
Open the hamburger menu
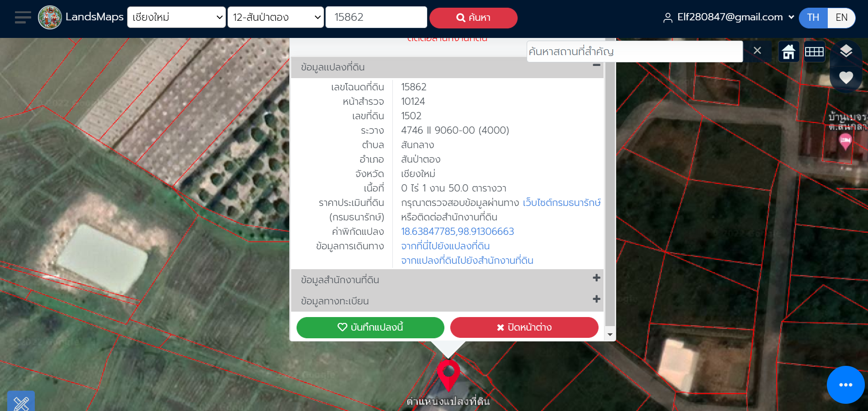pos(23,18)
